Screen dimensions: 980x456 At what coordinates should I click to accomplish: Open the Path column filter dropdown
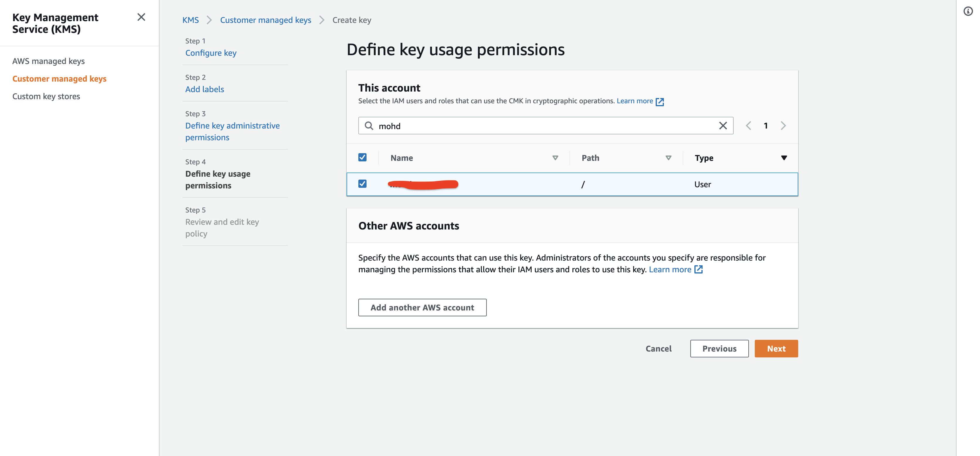(668, 158)
